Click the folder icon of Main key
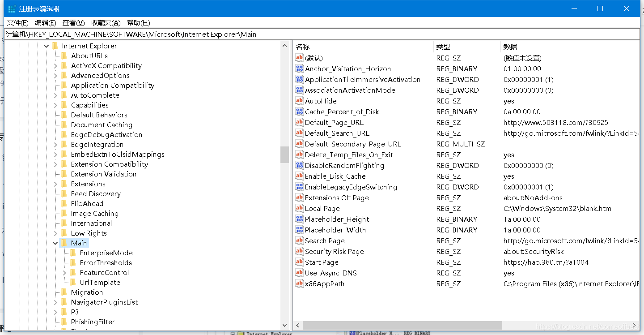The image size is (644, 335). (64, 243)
